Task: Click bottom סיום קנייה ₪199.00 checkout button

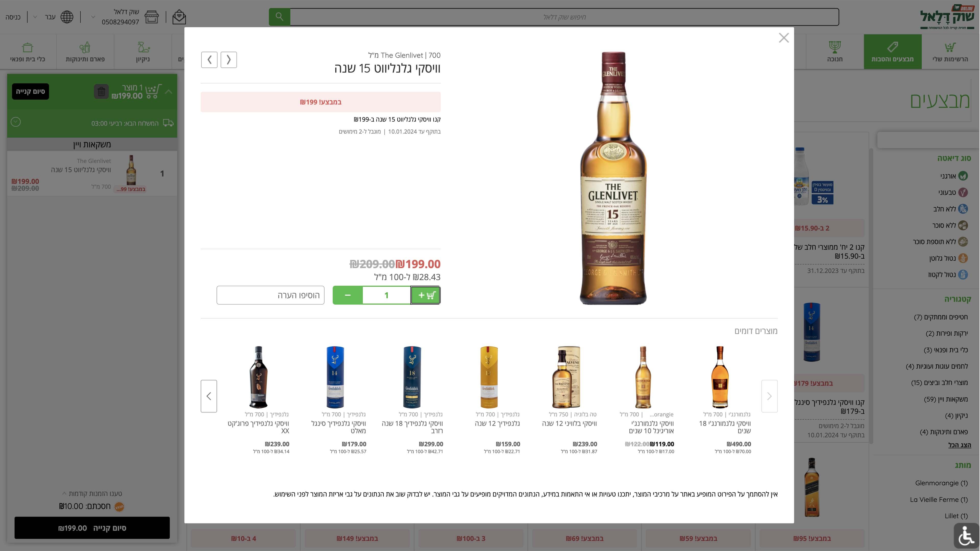Action: [x=92, y=528]
